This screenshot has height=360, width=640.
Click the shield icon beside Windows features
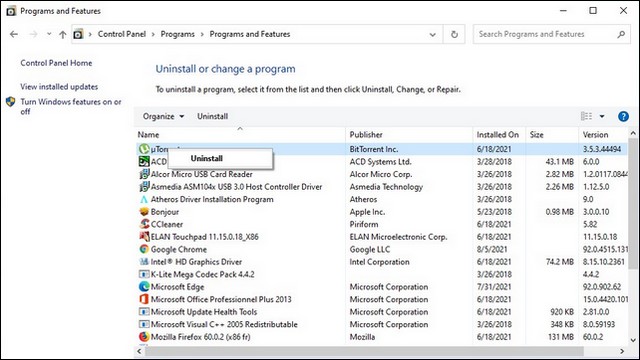(x=11, y=102)
